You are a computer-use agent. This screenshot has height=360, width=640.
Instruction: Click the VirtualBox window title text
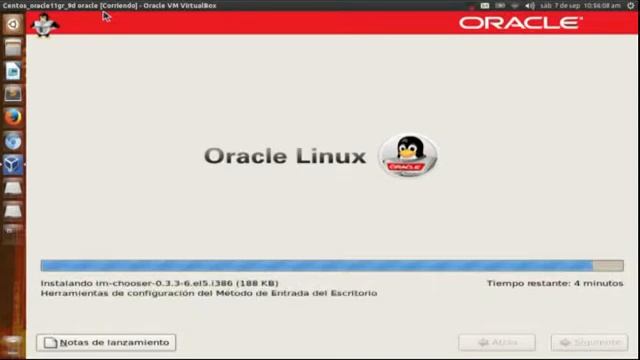[109, 6]
